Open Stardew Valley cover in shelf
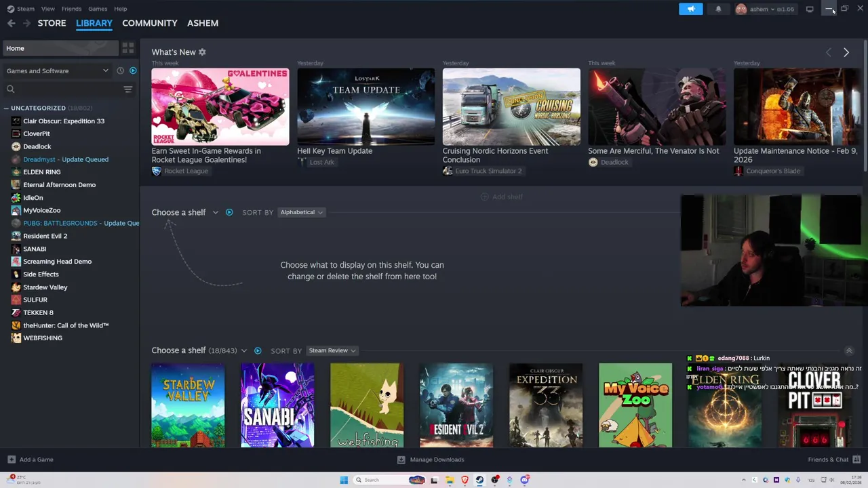The image size is (868, 488). [188, 405]
